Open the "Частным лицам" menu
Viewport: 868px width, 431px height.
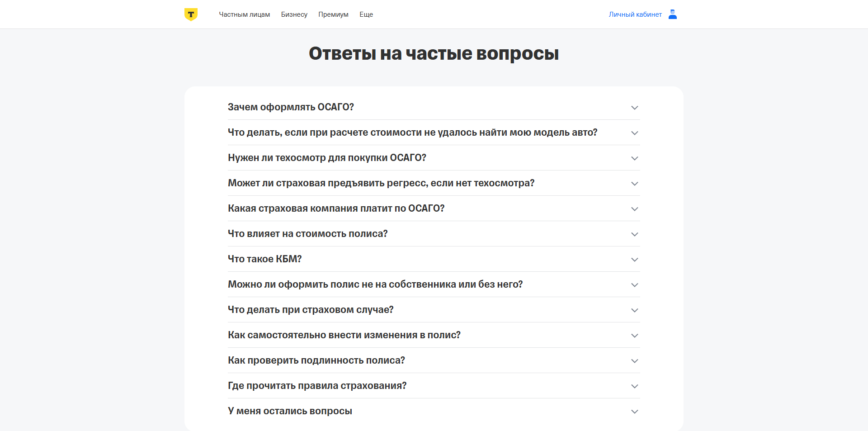[x=245, y=14]
